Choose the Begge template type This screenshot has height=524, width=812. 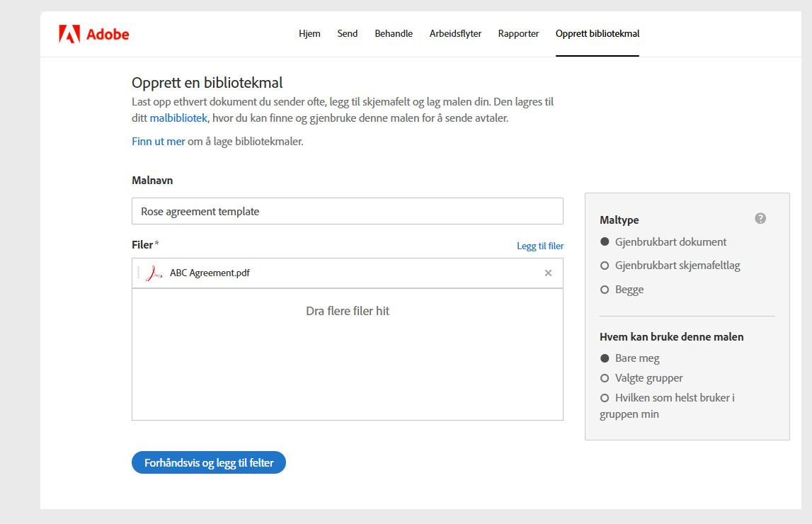click(x=605, y=289)
